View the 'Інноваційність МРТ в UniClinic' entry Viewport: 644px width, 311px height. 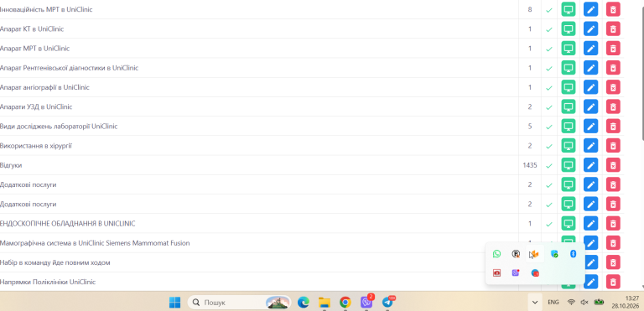click(569, 9)
